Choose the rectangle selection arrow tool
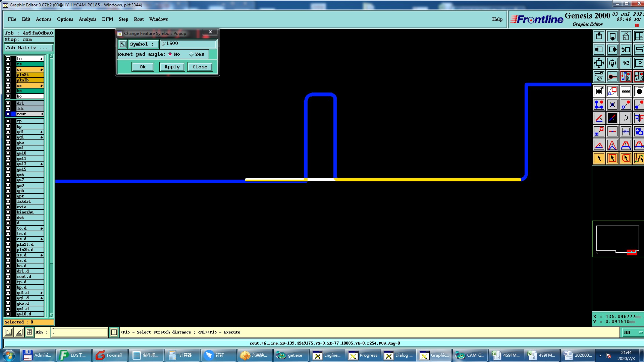This screenshot has width=644, height=362. [x=612, y=158]
